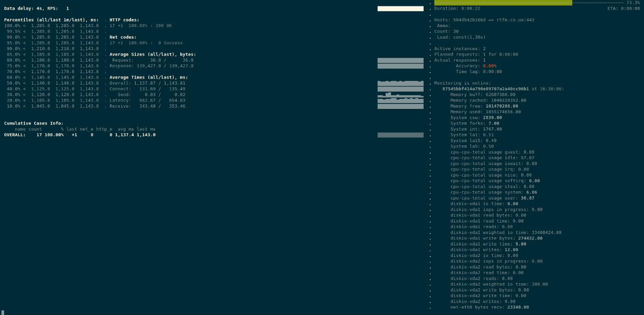
Task: Click the ETA 0:00:08 indicator
Action: coord(623,8)
